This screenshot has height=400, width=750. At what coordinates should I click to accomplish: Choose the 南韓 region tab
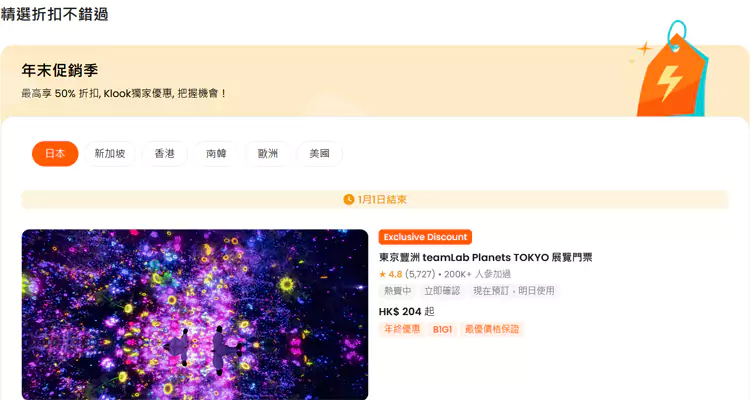(x=216, y=154)
